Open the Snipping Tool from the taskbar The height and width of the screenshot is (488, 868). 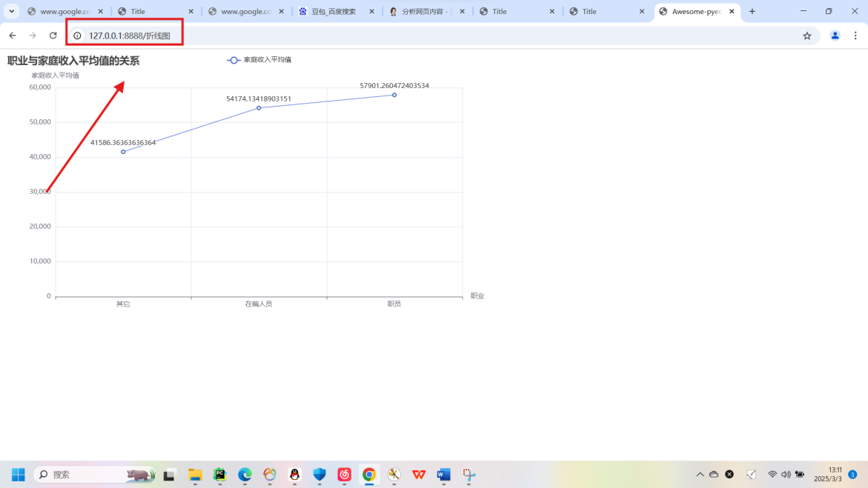469,475
